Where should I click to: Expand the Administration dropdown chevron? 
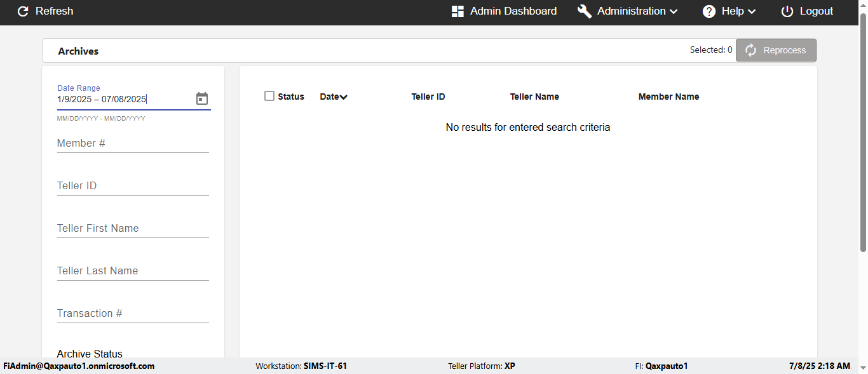(674, 11)
